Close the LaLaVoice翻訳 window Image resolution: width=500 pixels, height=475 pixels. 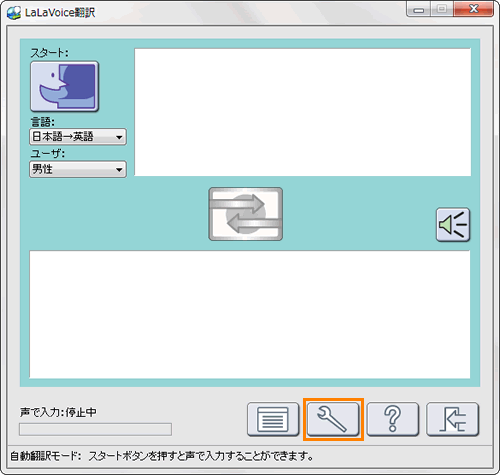pyautogui.click(x=474, y=9)
